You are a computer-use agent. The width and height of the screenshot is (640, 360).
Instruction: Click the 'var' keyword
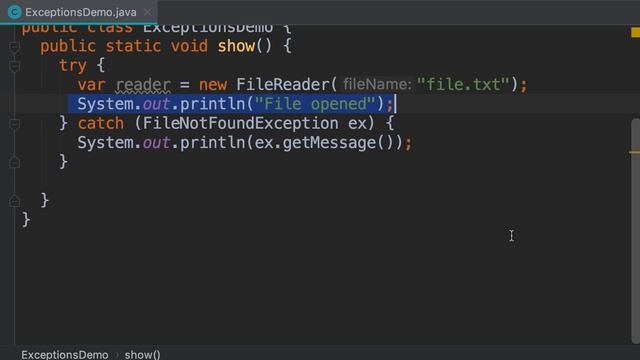(91, 85)
